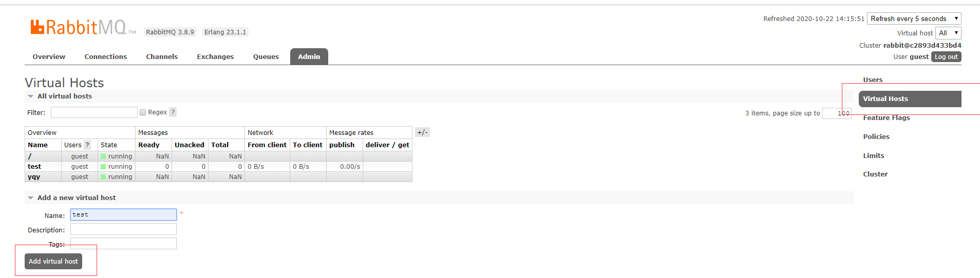Open Policies from the admin sidebar
The height and width of the screenshot is (278, 980).
click(x=876, y=137)
